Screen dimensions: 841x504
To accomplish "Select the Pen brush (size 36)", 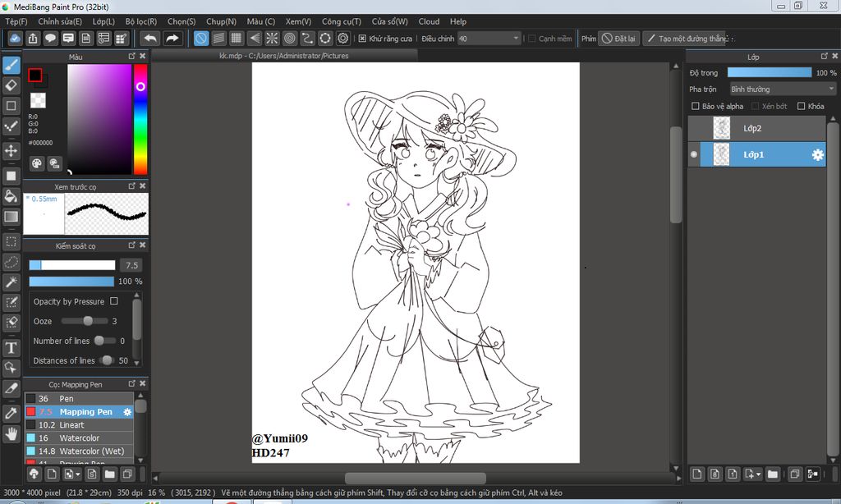I will coord(80,399).
